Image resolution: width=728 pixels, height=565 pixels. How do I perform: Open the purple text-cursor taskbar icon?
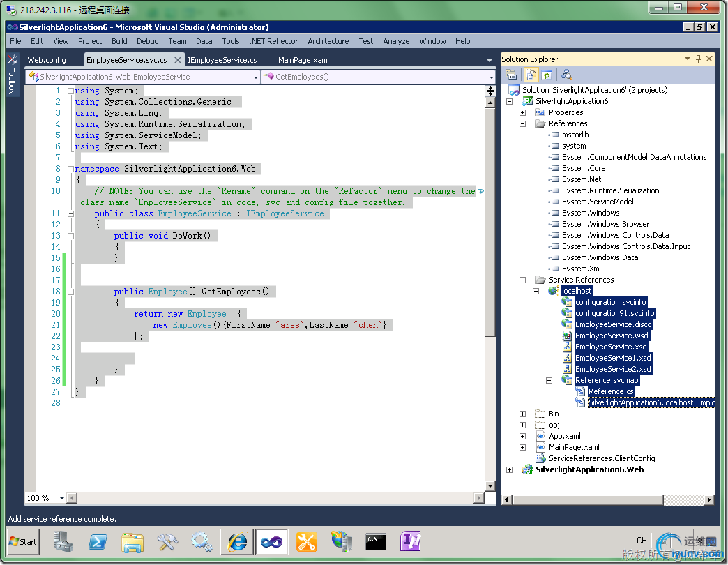pos(411,541)
